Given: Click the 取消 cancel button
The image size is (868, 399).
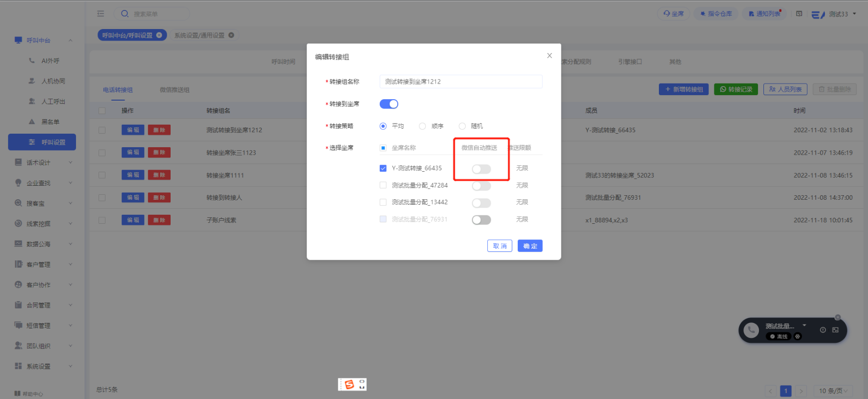Looking at the screenshot, I should tap(499, 246).
